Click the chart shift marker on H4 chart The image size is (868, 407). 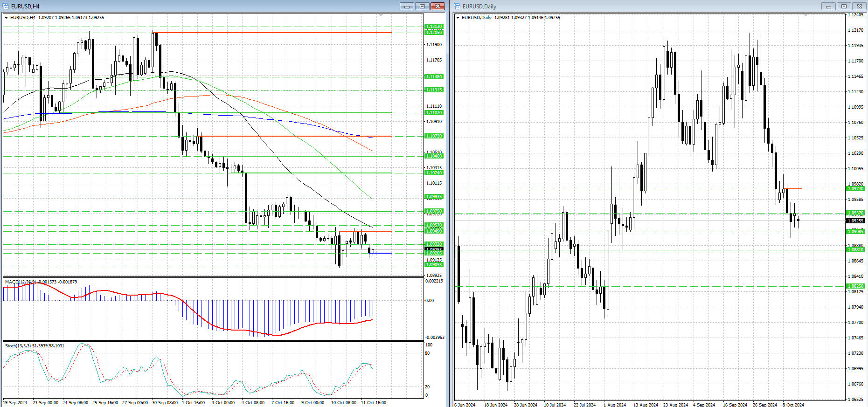(381, 15)
